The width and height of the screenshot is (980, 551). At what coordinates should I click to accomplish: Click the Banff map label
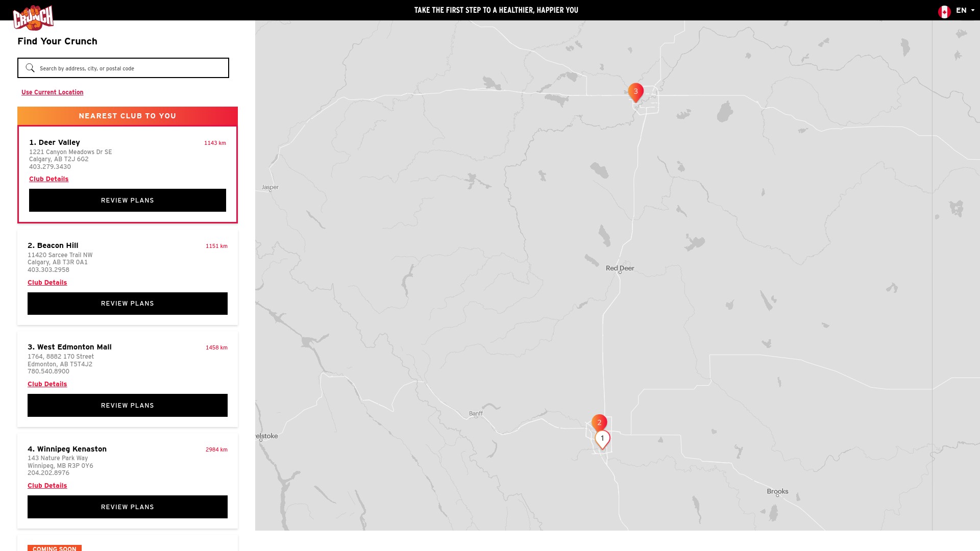(x=476, y=413)
